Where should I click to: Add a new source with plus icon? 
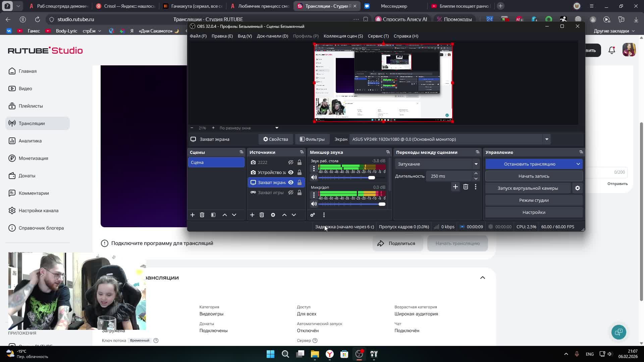pos(252,215)
